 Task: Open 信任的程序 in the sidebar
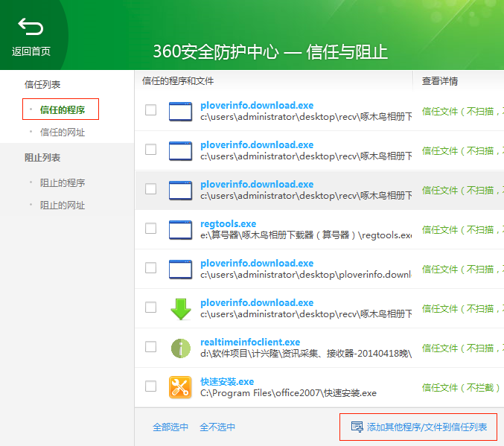point(63,110)
